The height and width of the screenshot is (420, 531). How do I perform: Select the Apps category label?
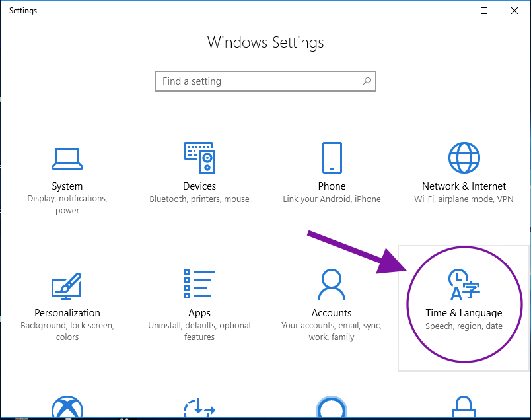tap(199, 313)
